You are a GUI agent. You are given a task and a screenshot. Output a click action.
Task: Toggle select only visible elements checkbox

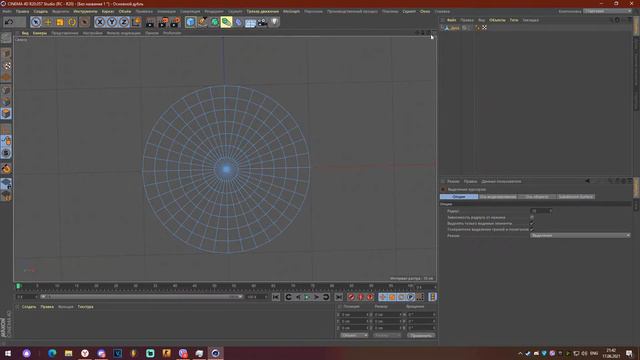coord(532,223)
